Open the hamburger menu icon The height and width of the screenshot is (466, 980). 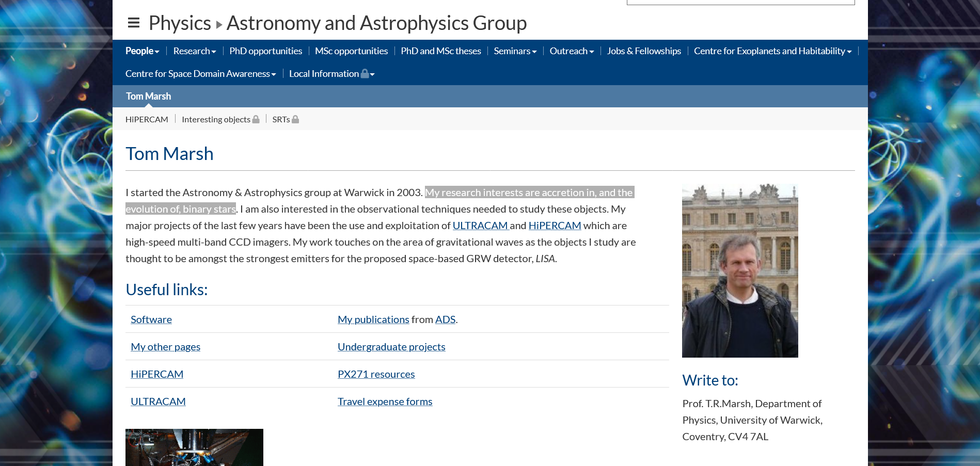[x=134, y=23]
